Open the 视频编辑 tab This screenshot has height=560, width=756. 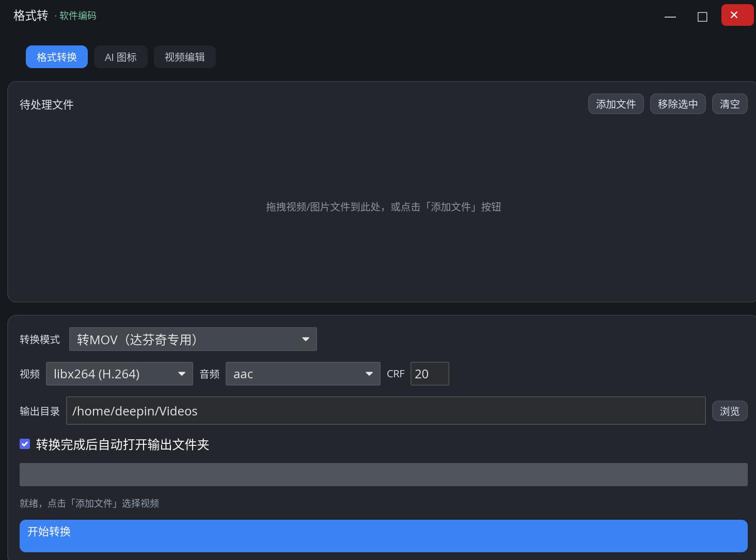(185, 57)
